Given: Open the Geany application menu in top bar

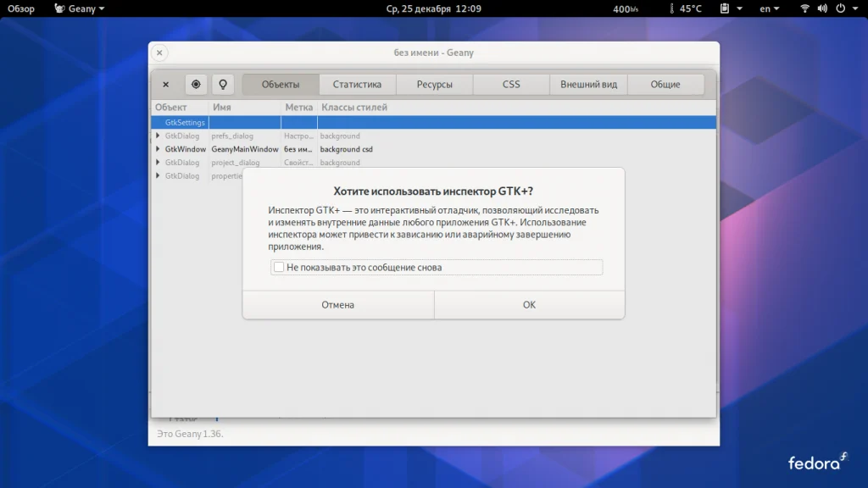Looking at the screenshot, I should [x=79, y=8].
